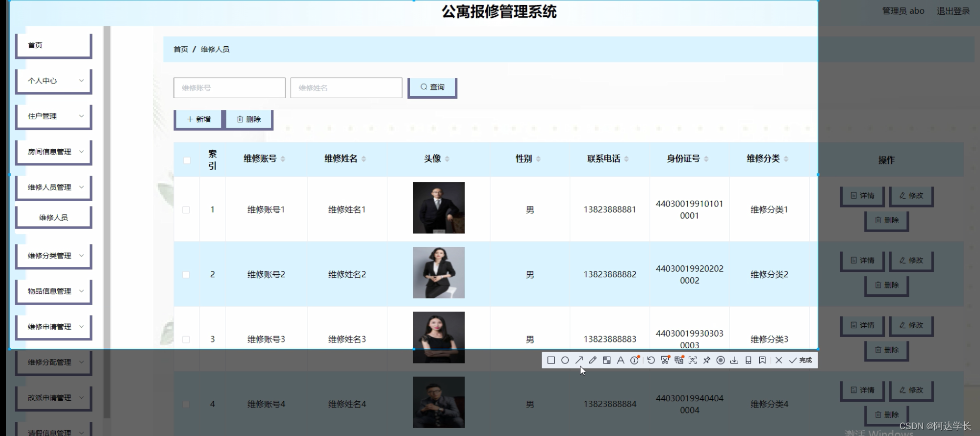Pin the screenshot to screen
This screenshot has height=436, width=980.
click(707, 360)
